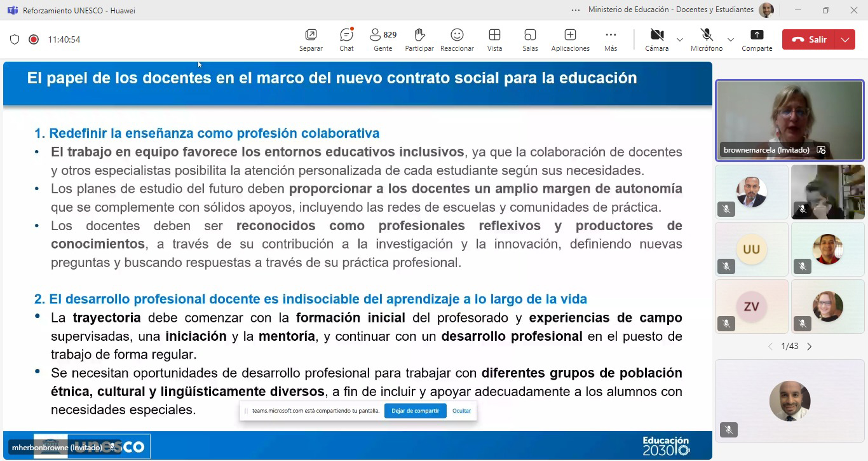Open the Reaccionar emoji menu

(457, 39)
